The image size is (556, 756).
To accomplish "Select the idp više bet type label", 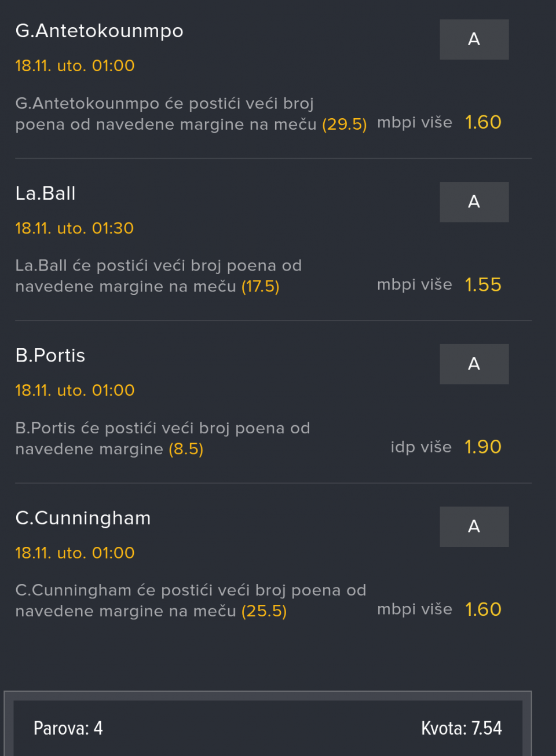I will point(421,447).
